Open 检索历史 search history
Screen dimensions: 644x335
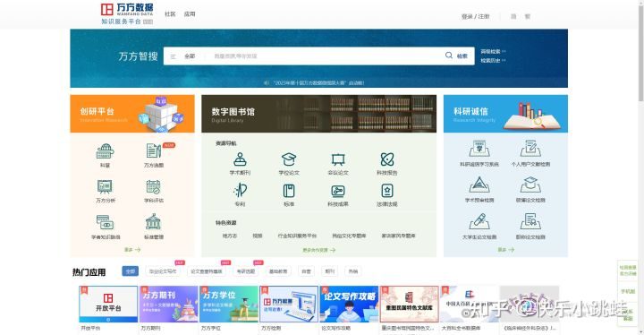pyautogui.click(x=493, y=61)
